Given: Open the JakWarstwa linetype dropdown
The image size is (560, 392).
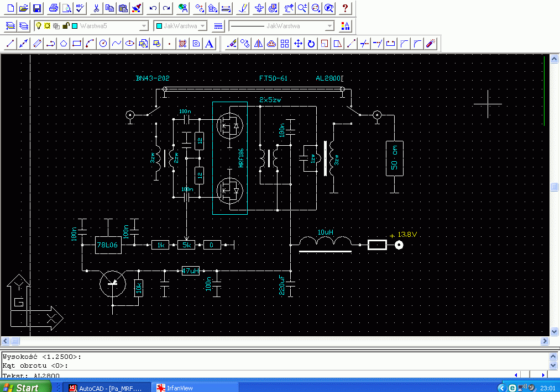Looking at the screenshot, I should (329, 26).
